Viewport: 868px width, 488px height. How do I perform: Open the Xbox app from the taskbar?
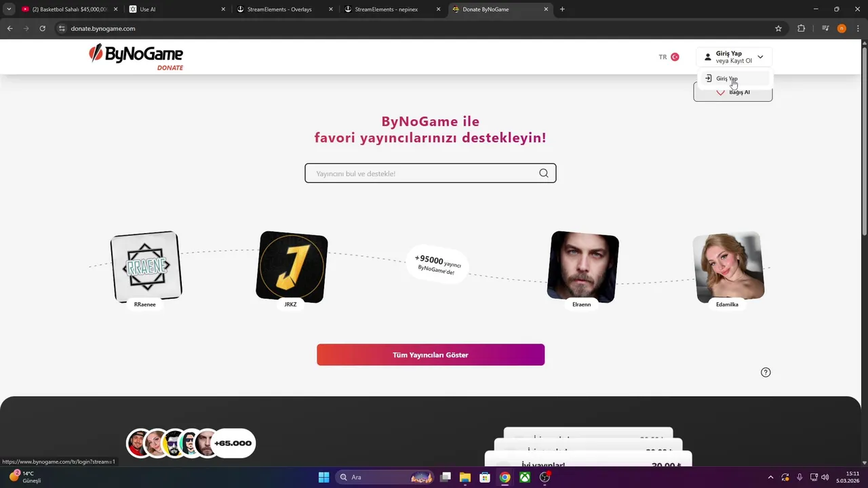coord(525,477)
